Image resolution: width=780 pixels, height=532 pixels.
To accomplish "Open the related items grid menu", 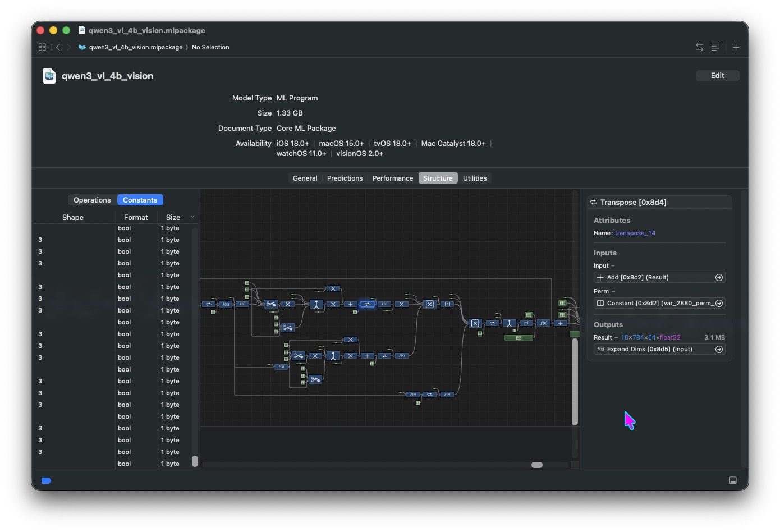I will coord(42,47).
